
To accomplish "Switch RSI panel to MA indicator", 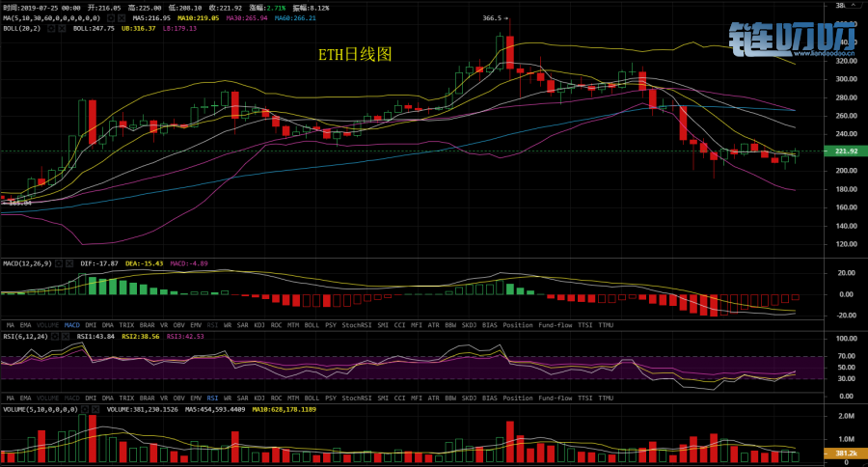I will (11, 398).
